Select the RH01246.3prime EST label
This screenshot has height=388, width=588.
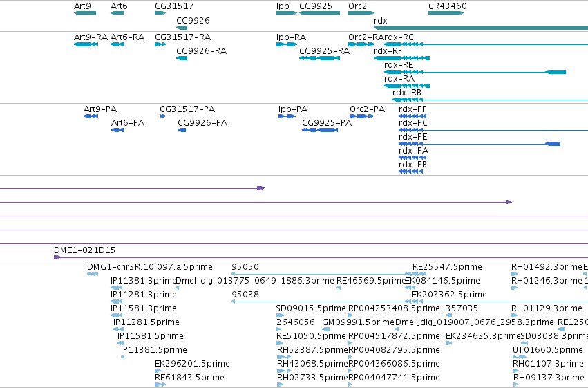(x=547, y=281)
